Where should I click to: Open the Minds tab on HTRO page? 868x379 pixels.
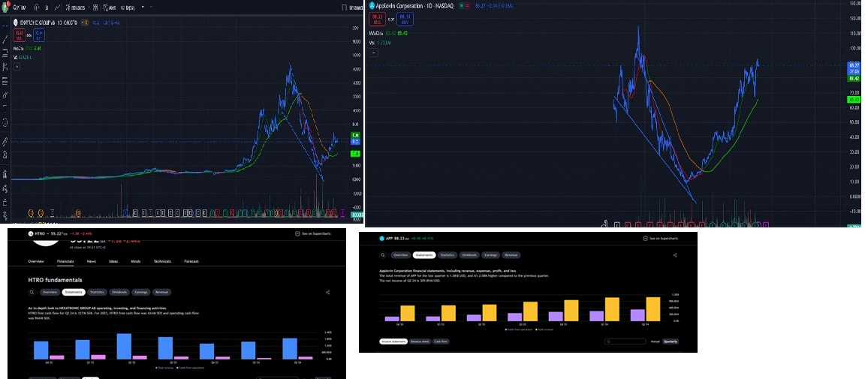pyautogui.click(x=136, y=261)
